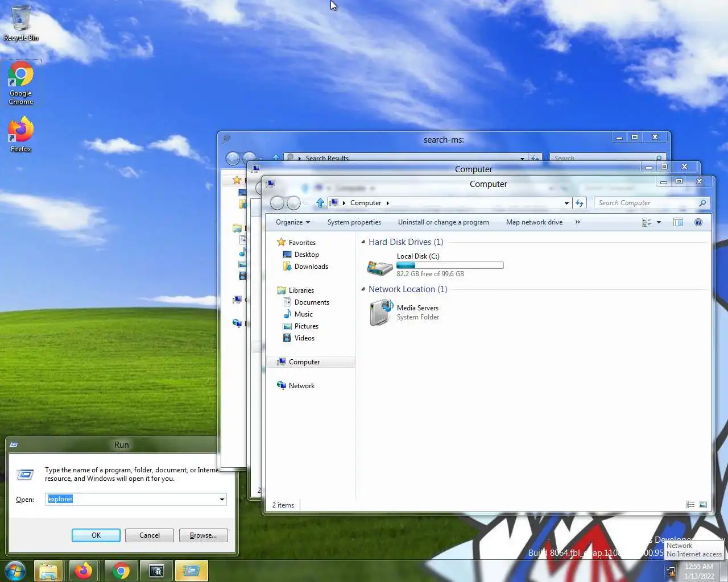Click the '2 items' status text
This screenshot has width=728, height=582.
tap(283, 505)
